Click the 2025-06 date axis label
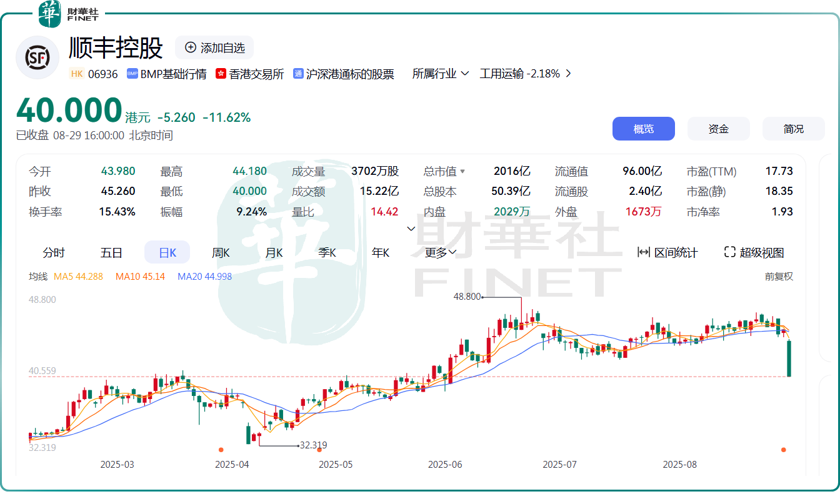The height and width of the screenshot is (504, 840). pyautogui.click(x=445, y=465)
